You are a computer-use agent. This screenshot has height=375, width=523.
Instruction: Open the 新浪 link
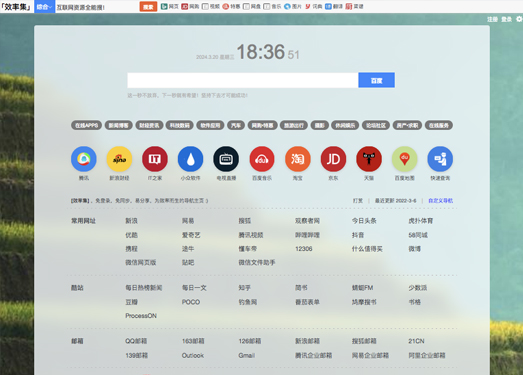(x=131, y=221)
